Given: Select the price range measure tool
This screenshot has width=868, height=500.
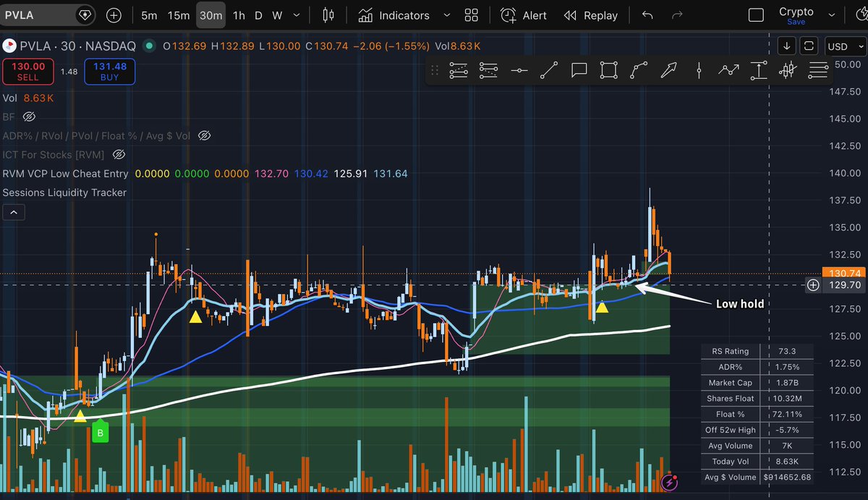Looking at the screenshot, I should coord(759,70).
